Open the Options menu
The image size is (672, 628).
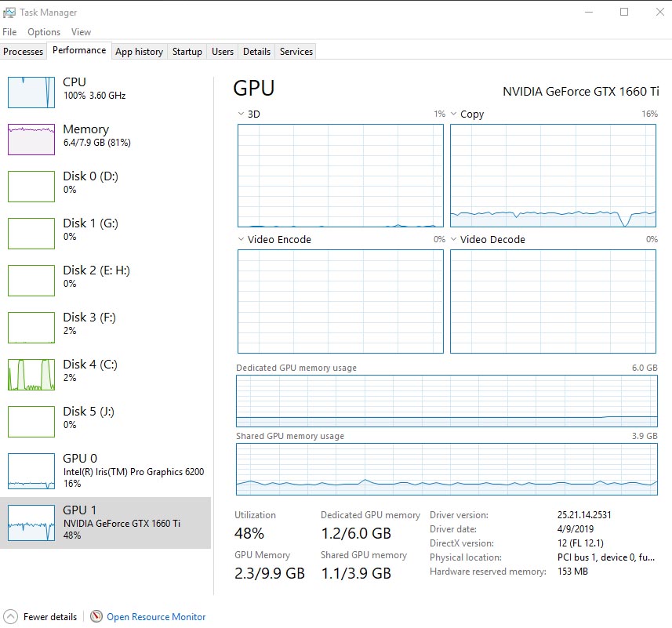click(x=44, y=32)
